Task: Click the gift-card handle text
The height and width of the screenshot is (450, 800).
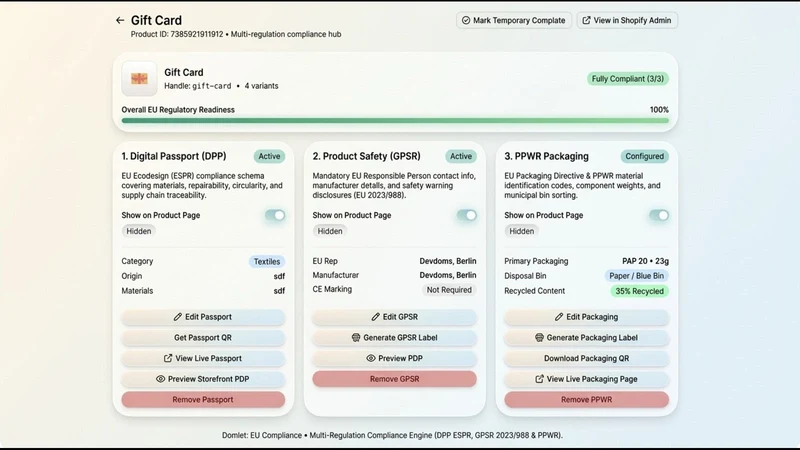Action: (x=212, y=86)
